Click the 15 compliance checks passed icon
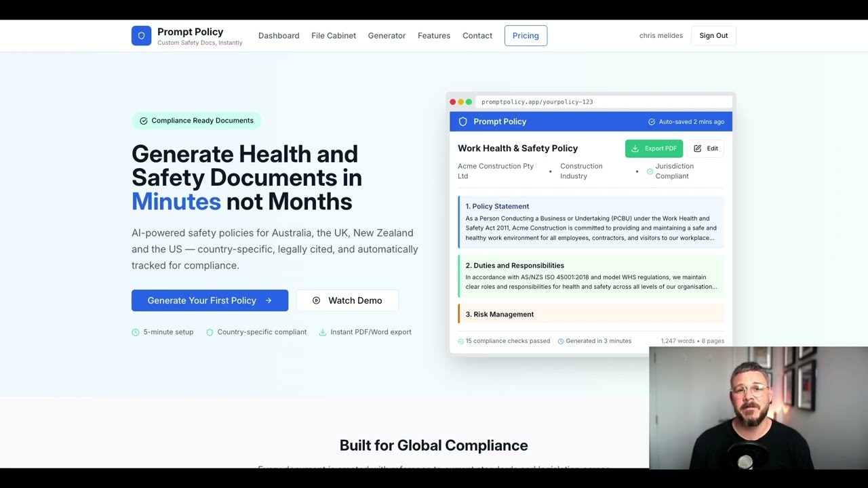This screenshot has width=868, height=488. click(x=461, y=341)
